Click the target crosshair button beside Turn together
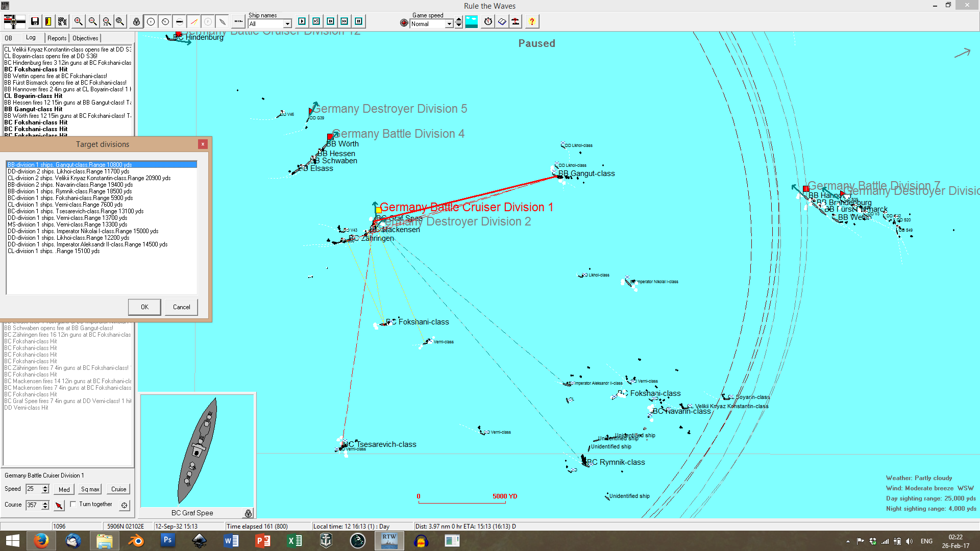 (x=124, y=505)
